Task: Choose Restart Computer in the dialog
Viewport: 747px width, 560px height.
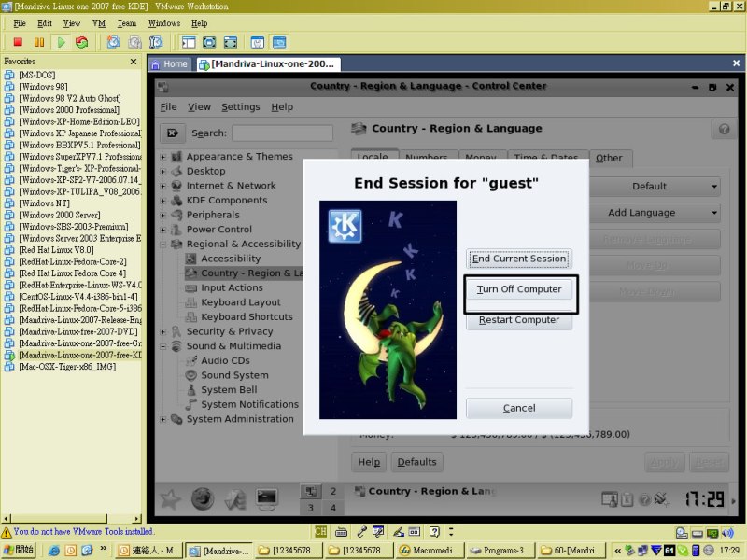Action: 519,320
